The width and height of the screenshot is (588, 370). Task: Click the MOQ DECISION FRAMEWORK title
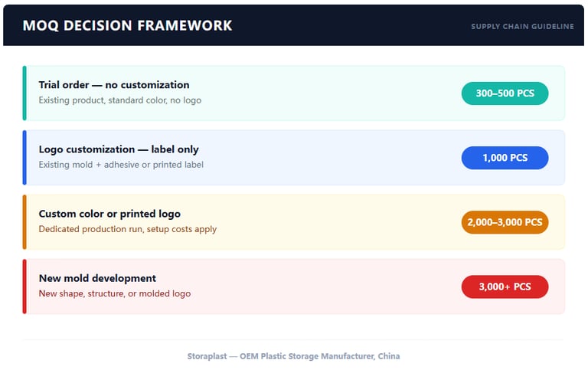(x=127, y=25)
